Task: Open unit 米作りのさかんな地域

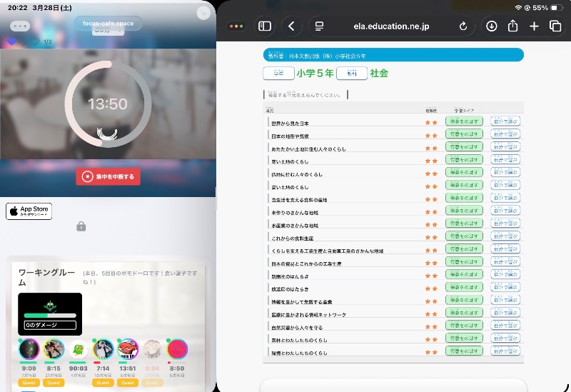Action: 295,213
